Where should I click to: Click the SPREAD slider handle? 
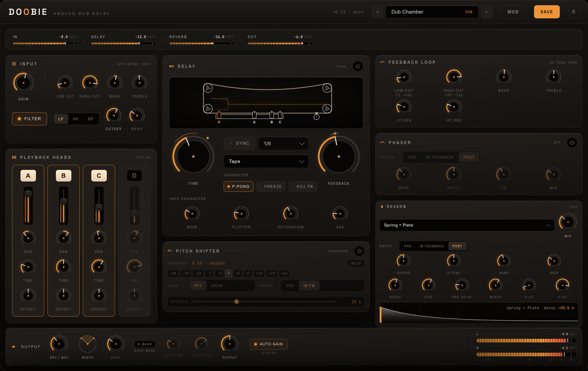point(236,302)
